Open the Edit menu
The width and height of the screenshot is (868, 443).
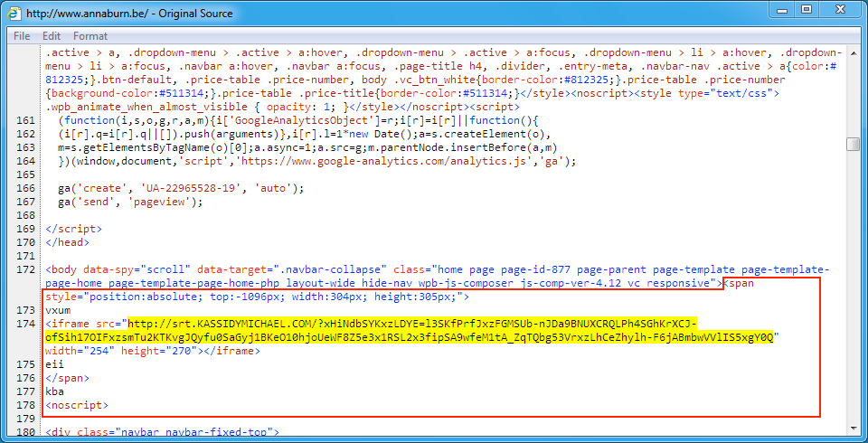pos(52,36)
